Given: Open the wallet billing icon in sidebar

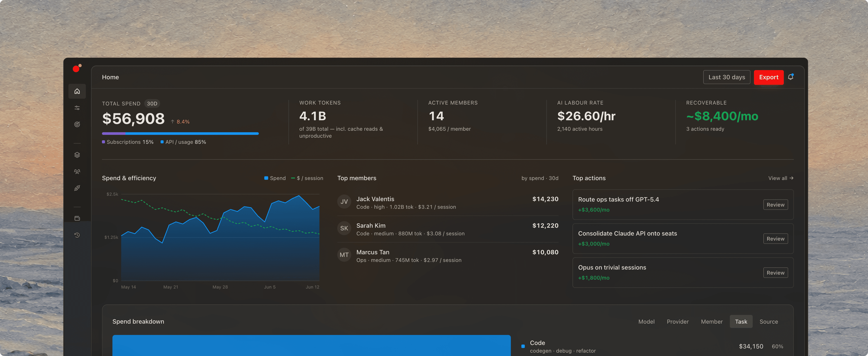Looking at the screenshot, I should point(77,218).
